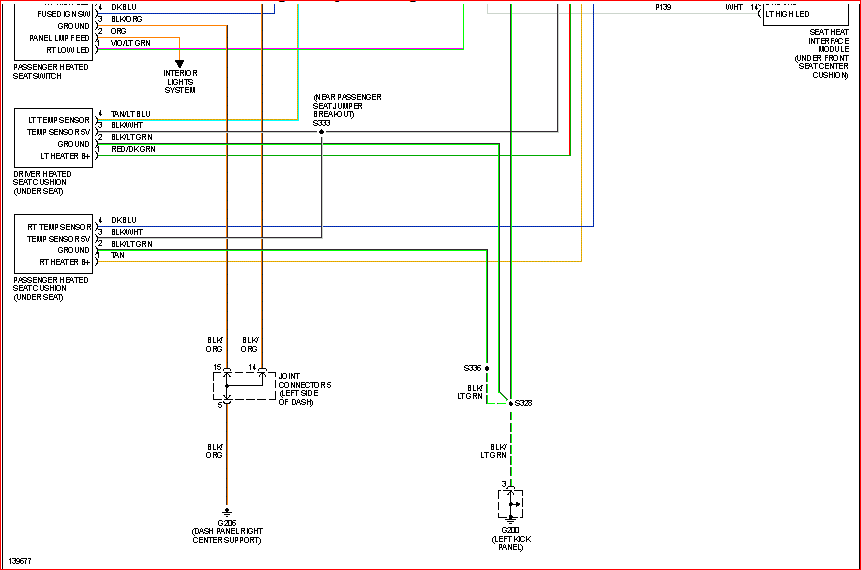Click the JOINT CONNECTORS (LEFT SIDE OF DASH) label

coord(305,389)
